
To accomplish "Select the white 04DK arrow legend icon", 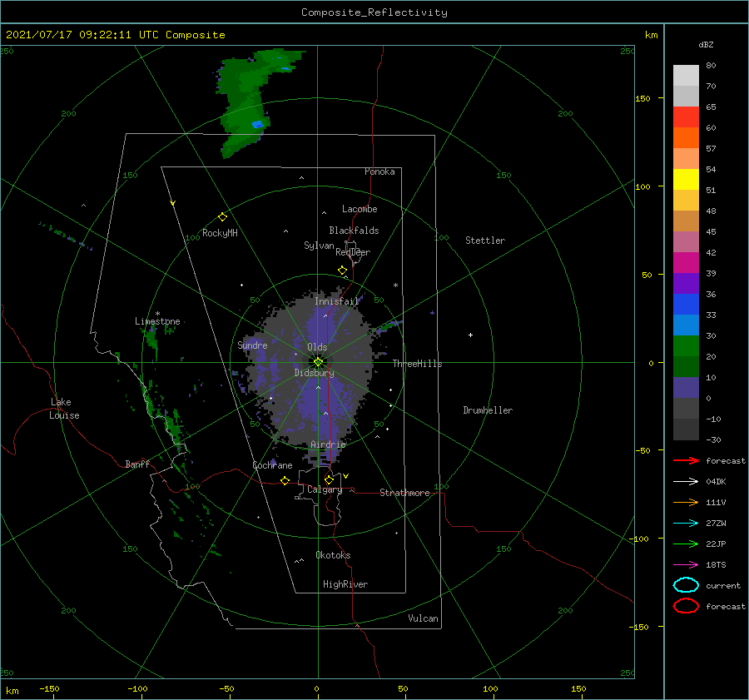I will coord(686,481).
